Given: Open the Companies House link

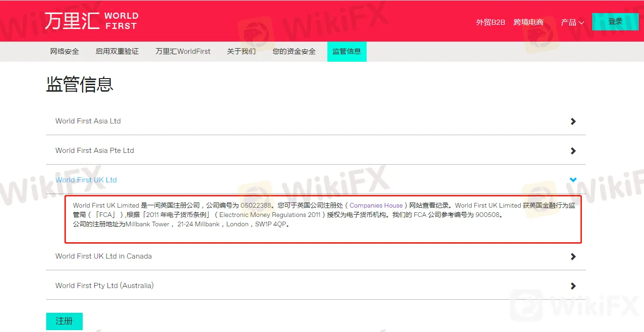Looking at the screenshot, I should click(376, 205).
